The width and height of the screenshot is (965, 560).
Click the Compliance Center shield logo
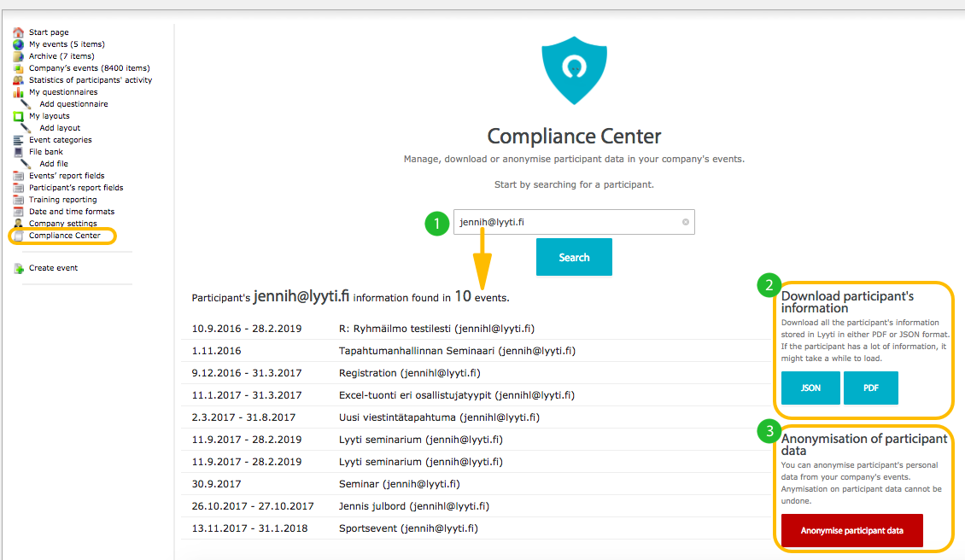[574, 70]
